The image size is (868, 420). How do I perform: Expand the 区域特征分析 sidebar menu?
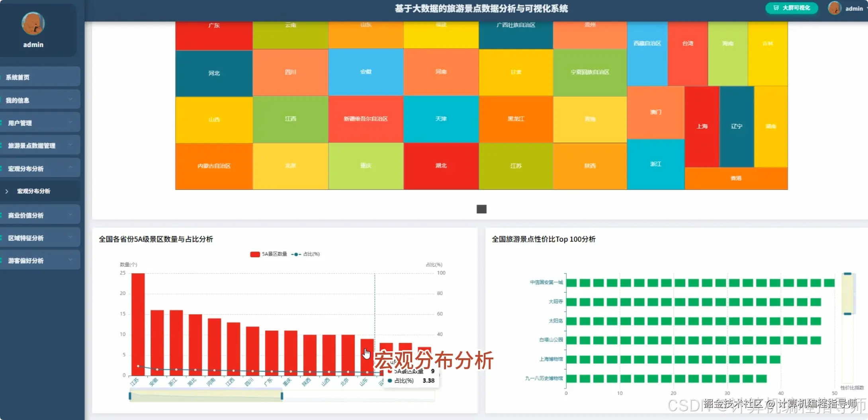40,238
